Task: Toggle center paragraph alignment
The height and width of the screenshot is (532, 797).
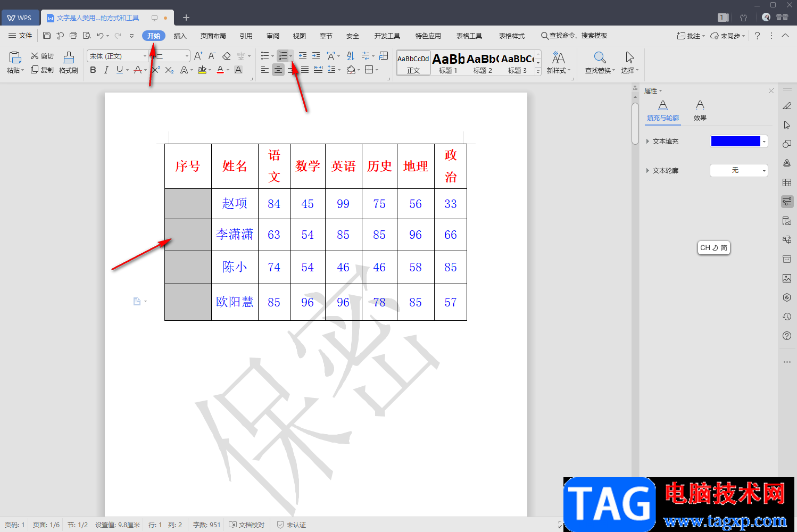Action: tap(278, 70)
